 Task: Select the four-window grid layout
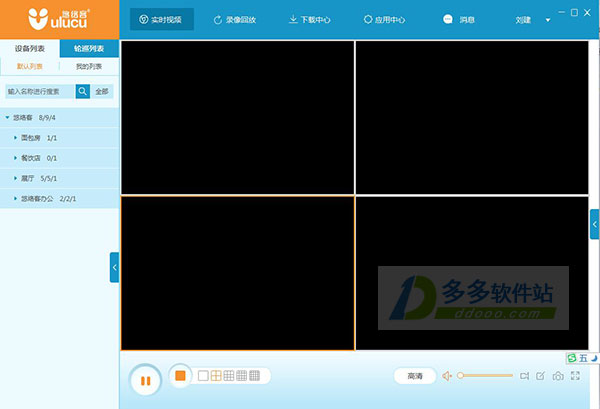(x=216, y=376)
